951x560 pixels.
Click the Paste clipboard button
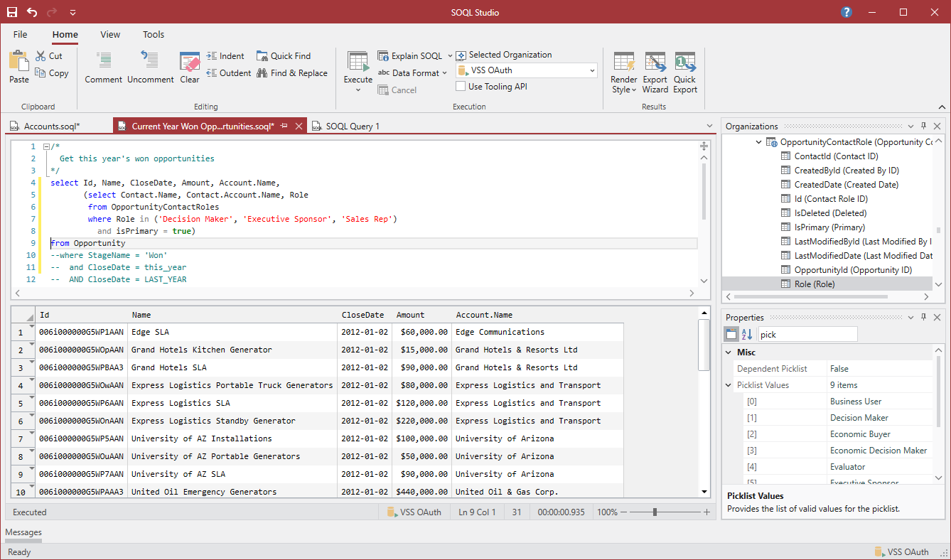tap(19, 68)
